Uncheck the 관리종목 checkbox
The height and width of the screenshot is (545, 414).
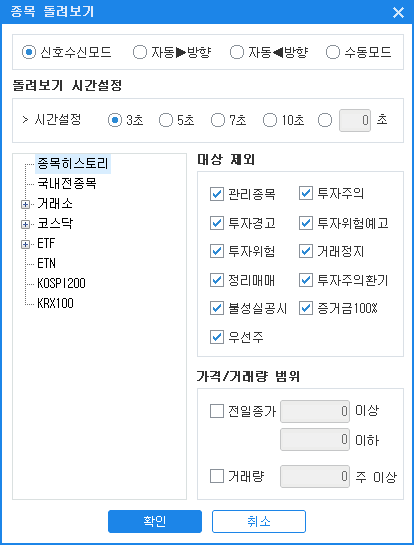pos(217,194)
